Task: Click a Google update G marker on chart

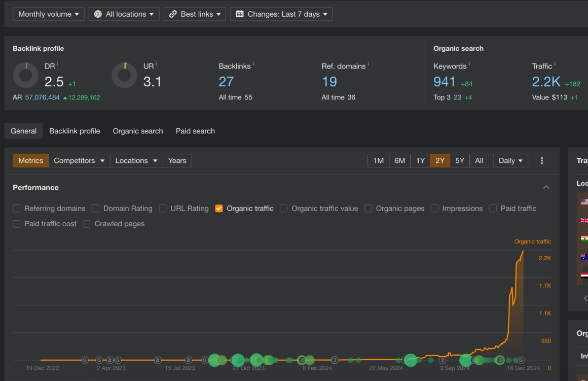Action: point(85,360)
